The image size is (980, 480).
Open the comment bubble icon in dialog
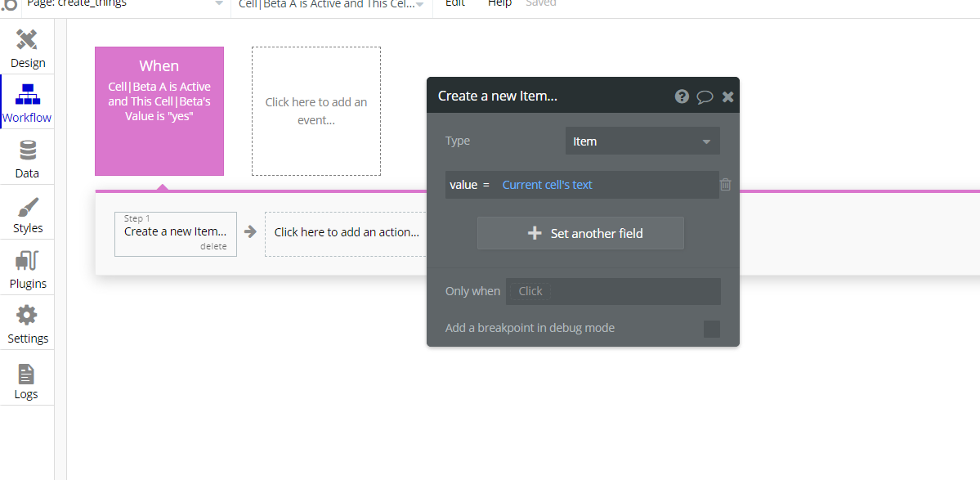point(705,96)
